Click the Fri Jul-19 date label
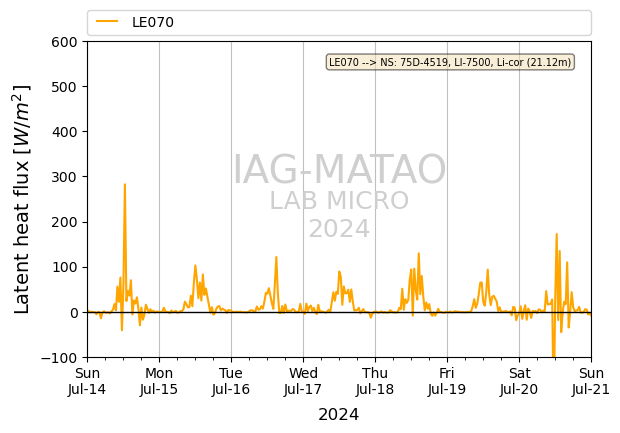 [447, 381]
